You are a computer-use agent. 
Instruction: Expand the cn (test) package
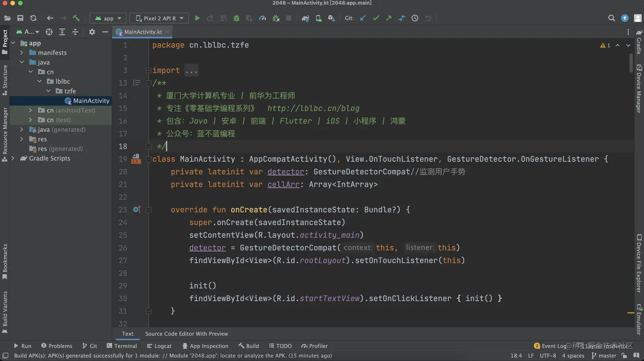pyautogui.click(x=31, y=120)
